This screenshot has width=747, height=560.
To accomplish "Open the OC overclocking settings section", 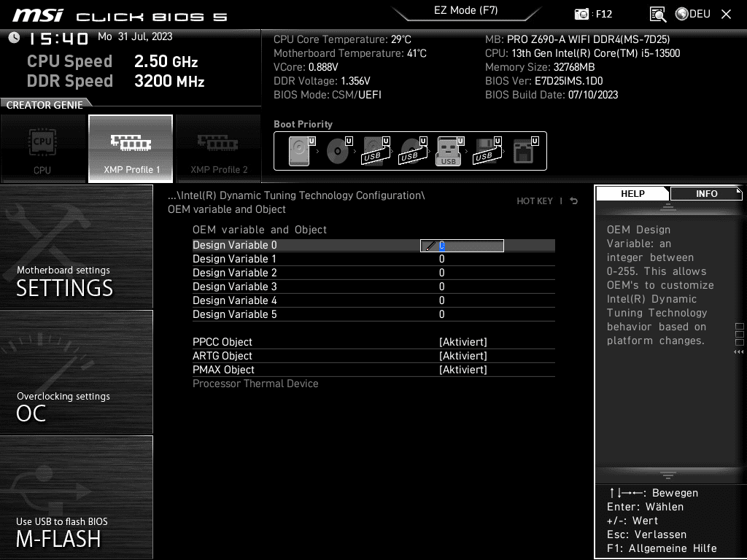I will click(x=76, y=372).
